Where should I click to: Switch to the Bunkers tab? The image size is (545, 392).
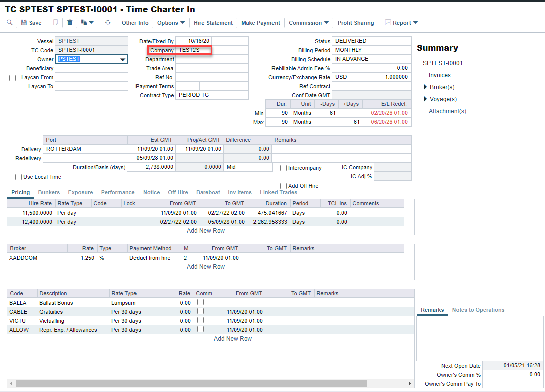click(x=49, y=192)
